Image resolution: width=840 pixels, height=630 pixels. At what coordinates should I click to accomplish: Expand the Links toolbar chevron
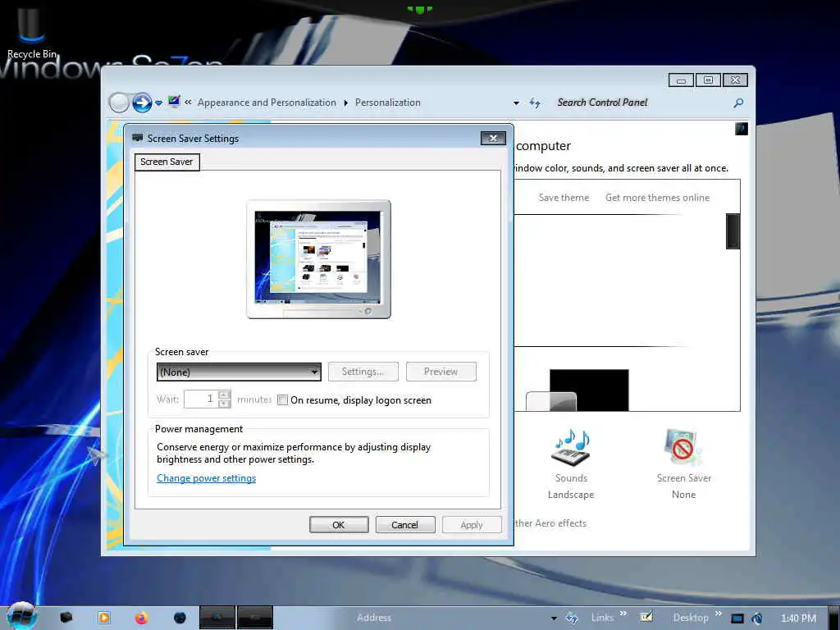point(623,614)
